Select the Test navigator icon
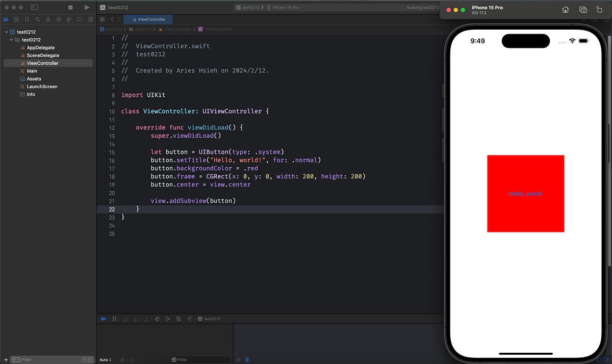 coord(58,19)
